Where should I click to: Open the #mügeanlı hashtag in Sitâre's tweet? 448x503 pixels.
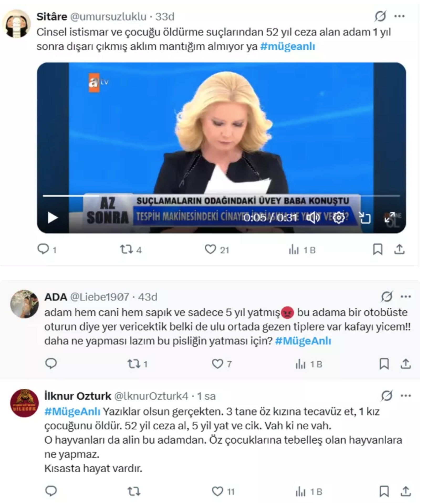[288, 47]
